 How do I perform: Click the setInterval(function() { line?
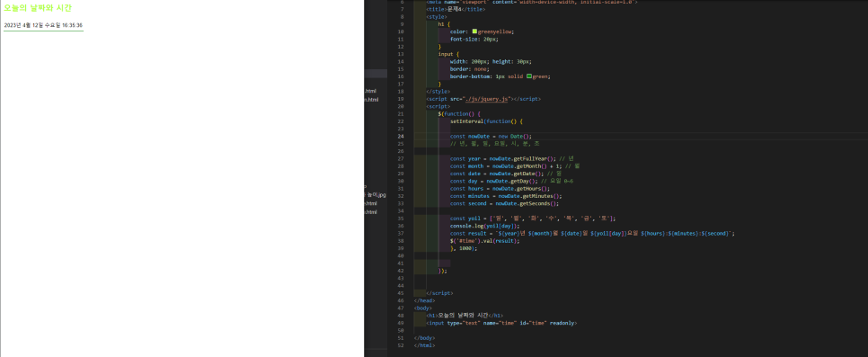(x=486, y=120)
